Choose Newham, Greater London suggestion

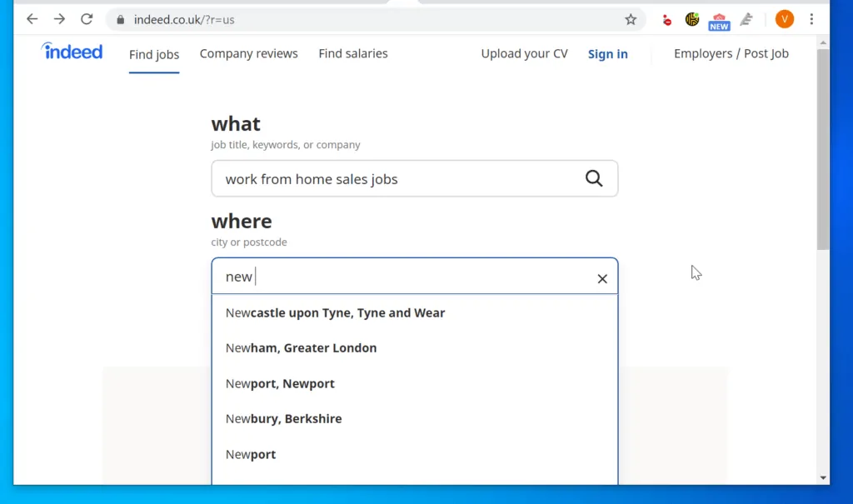pyautogui.click(x=301, y=347)
